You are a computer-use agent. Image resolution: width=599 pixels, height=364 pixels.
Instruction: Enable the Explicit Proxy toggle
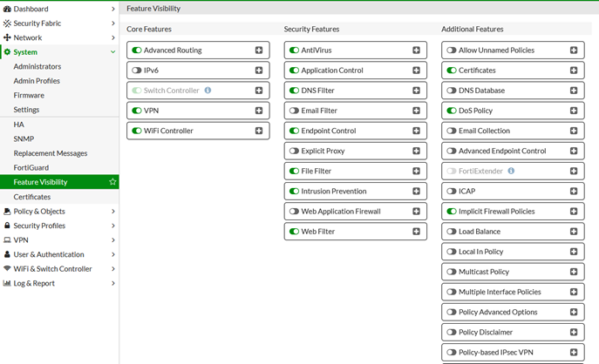[x=294, y=152]
